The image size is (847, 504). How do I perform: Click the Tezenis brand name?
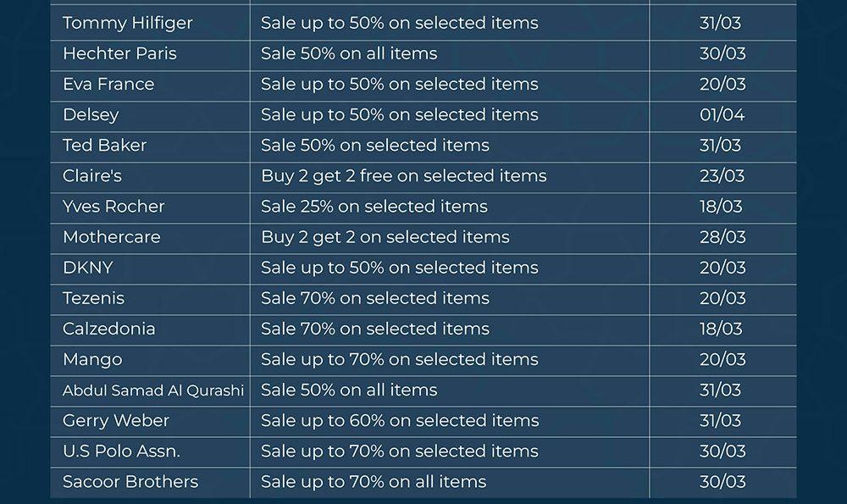(93, 297)
